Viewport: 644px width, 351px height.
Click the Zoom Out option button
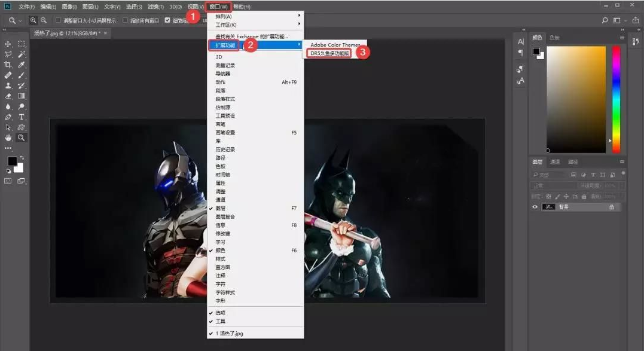point(44,20)
